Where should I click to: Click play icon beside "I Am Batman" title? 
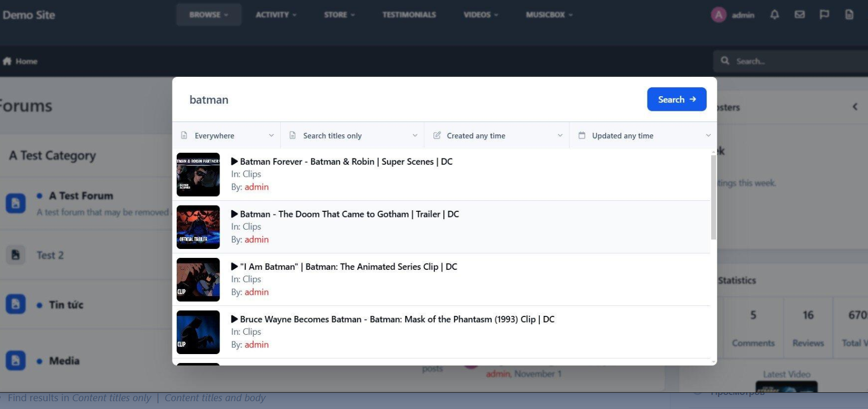pyautogui.click(x=235, y=267)
